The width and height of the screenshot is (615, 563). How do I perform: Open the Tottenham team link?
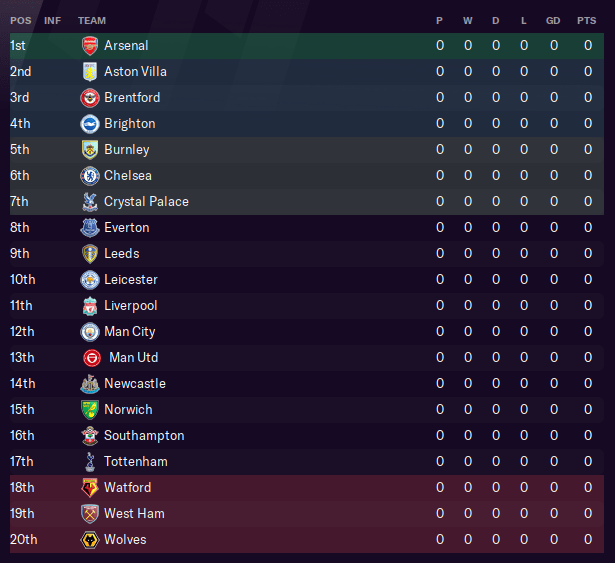136,461
